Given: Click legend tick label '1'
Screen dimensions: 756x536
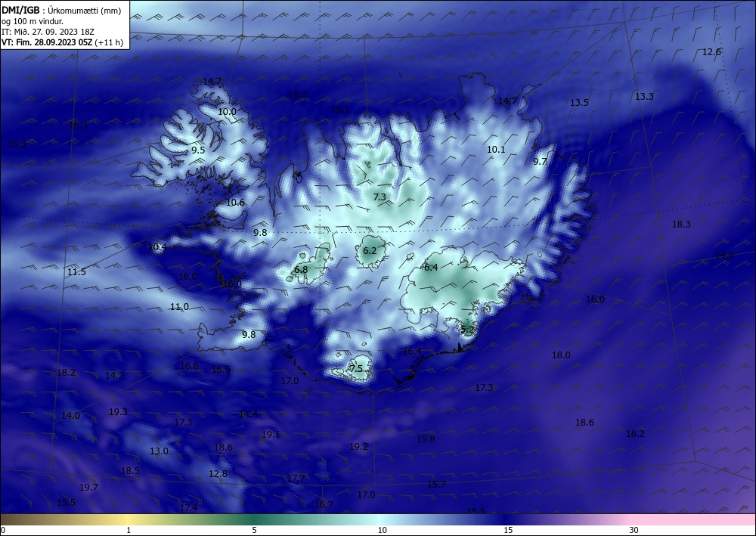Looking at the screenshot, I should point(129,531).
